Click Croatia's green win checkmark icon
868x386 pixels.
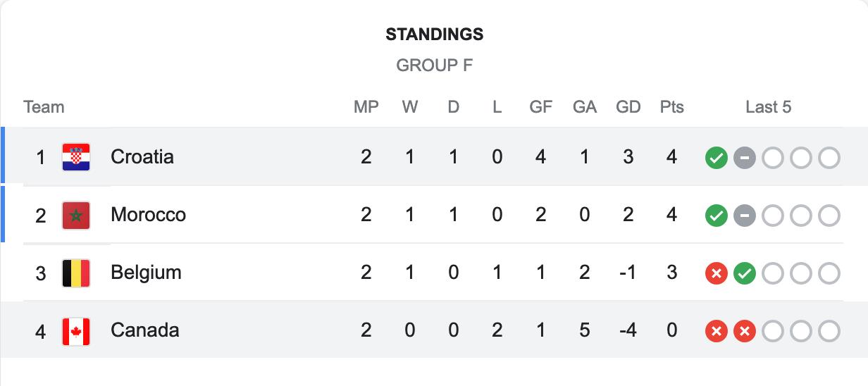click(x=717, y=158)
